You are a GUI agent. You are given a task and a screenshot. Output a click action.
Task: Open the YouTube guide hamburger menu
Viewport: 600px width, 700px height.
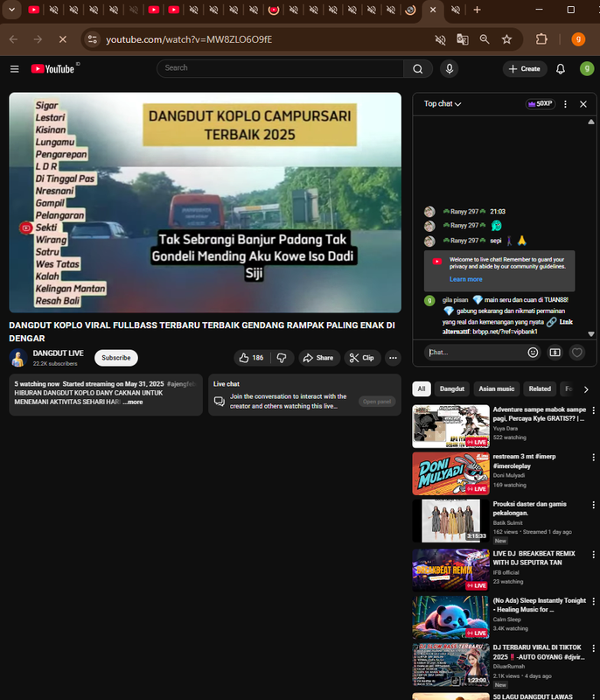click(x=14, y=69)
